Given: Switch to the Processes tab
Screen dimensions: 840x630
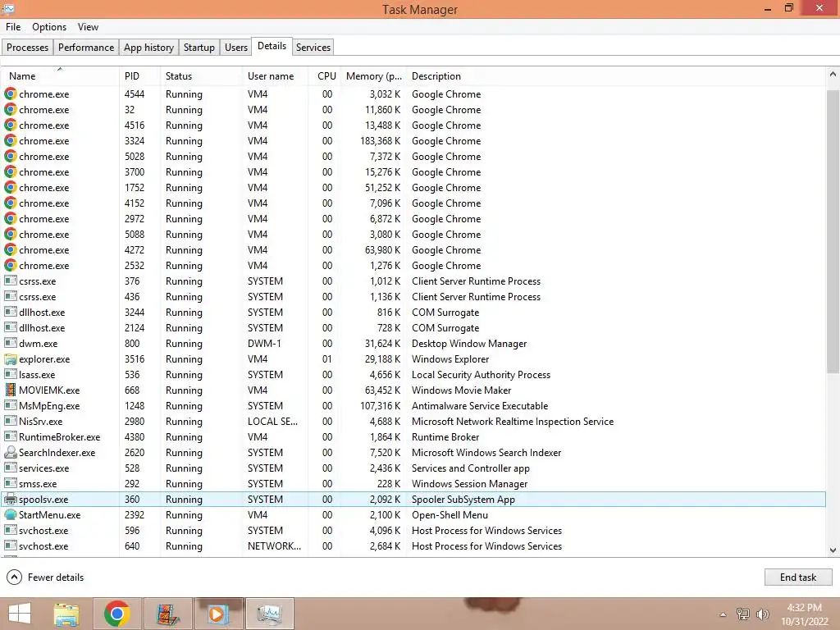Looking at the screenshot, I should 27,47.
